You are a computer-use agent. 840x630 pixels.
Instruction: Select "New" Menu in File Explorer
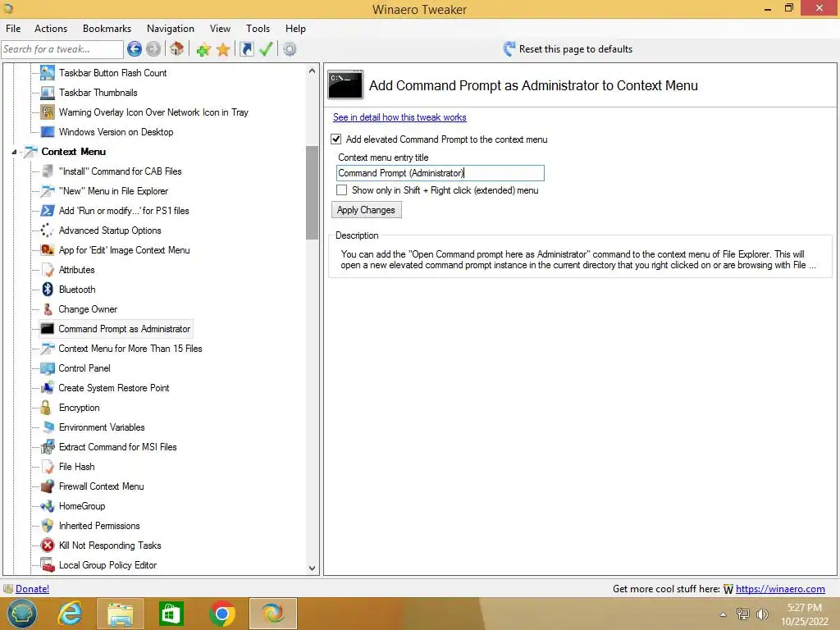[x=113, y=191]
